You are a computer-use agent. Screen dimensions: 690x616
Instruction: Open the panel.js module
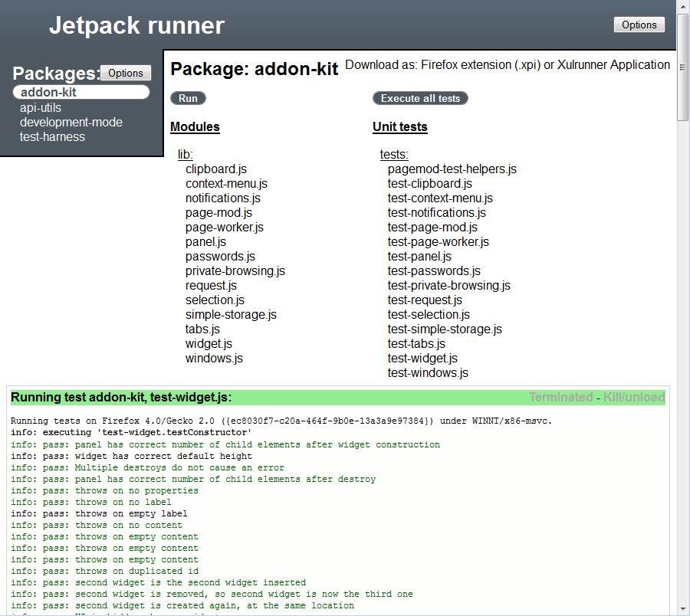click(206, 241)
